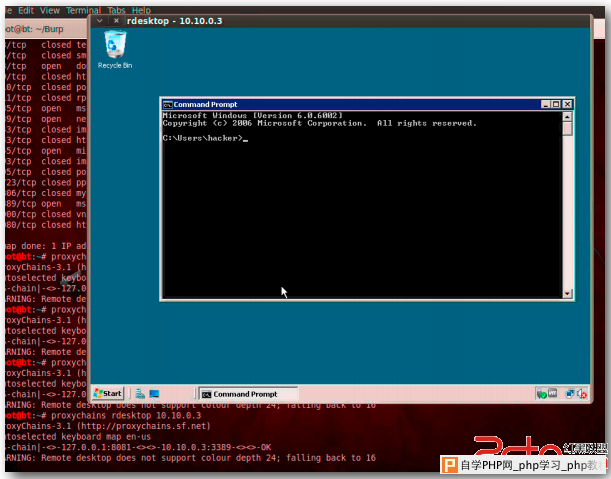Open the Tabs menu in terminal
This screenshot has height=479, width=611.
tap(116, 11)
